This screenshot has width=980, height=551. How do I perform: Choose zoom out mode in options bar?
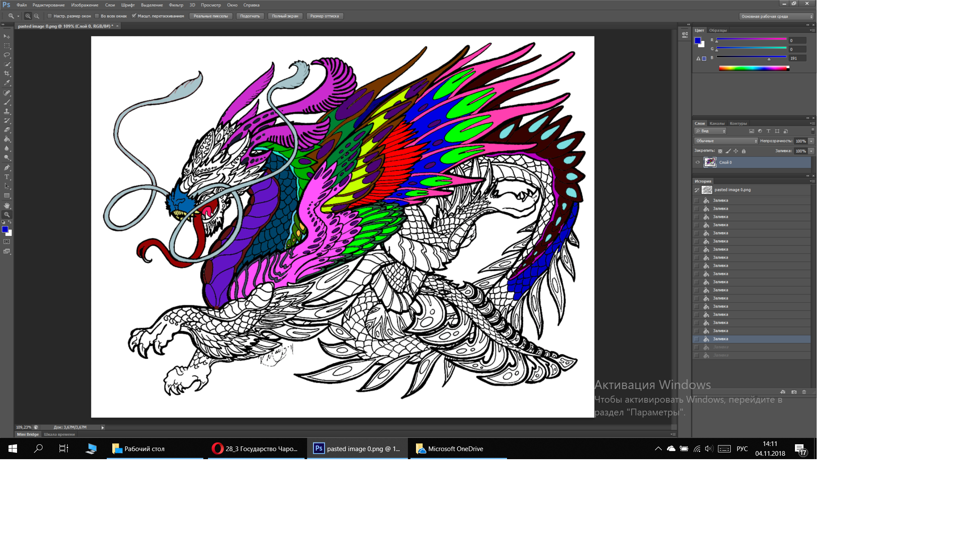pos(37,16)
